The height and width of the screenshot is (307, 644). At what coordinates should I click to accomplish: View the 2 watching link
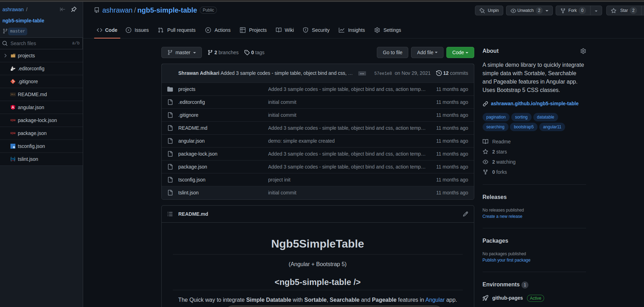[499, 162]
